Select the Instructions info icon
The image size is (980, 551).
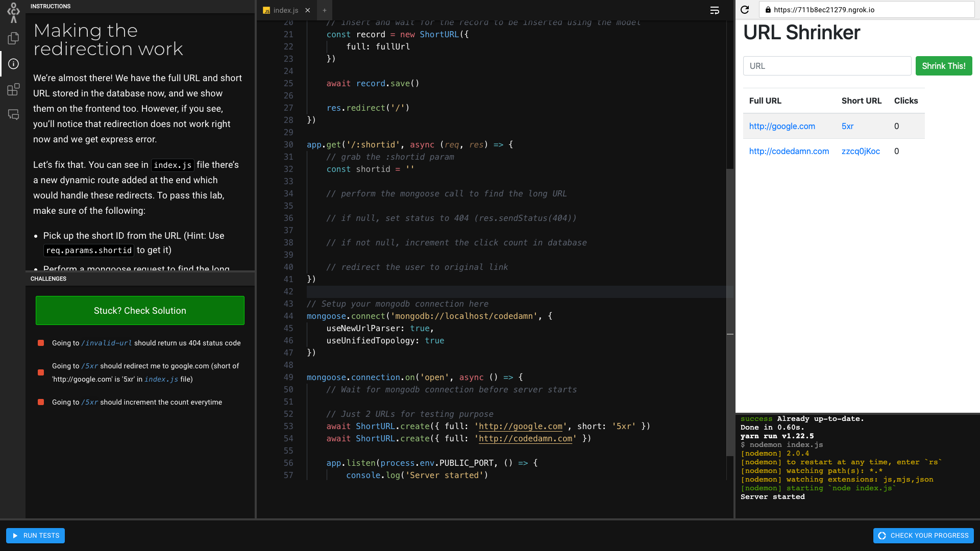[x=13, y=64]
